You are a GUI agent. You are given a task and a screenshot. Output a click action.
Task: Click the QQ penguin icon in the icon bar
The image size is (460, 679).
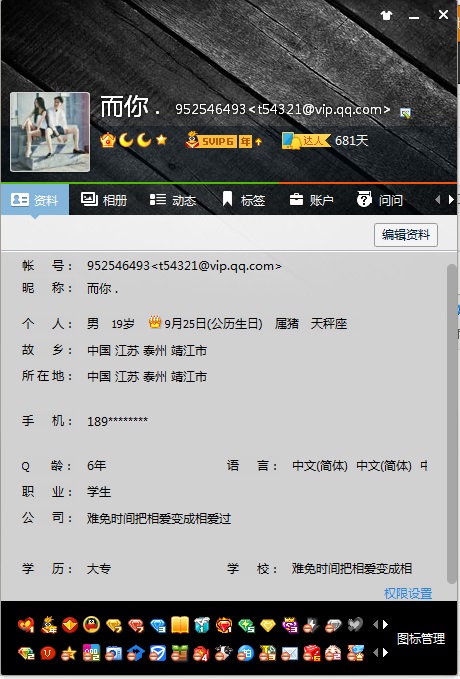click(91, 625)
